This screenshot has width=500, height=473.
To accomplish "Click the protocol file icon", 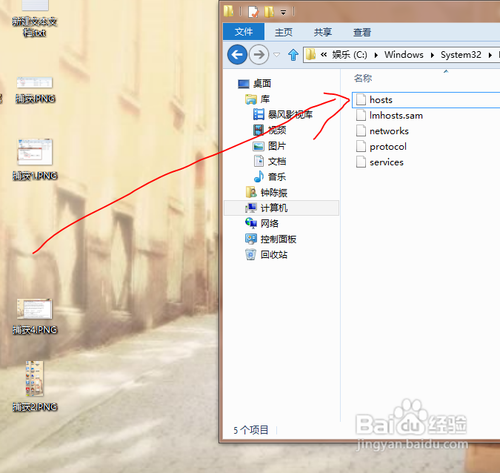I will coord(361,147).
